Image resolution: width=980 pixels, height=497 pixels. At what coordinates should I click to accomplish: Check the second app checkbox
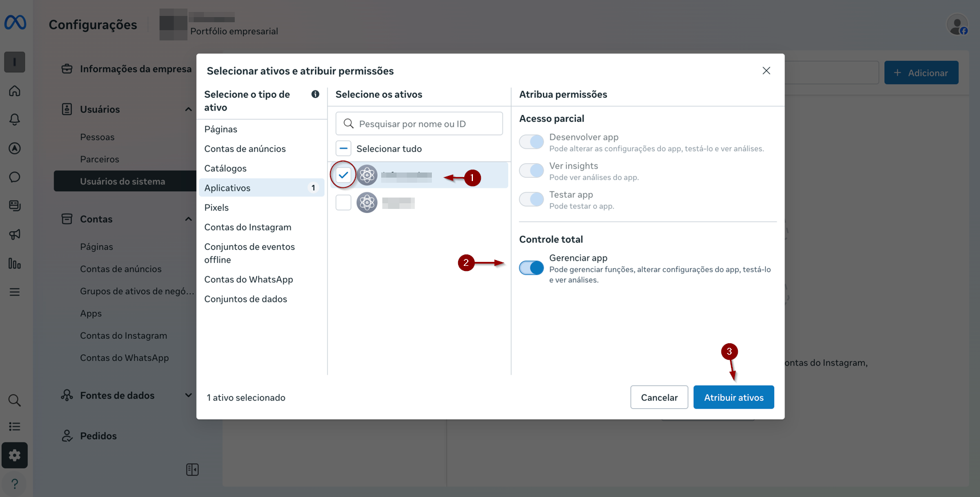tap(344, 203)
